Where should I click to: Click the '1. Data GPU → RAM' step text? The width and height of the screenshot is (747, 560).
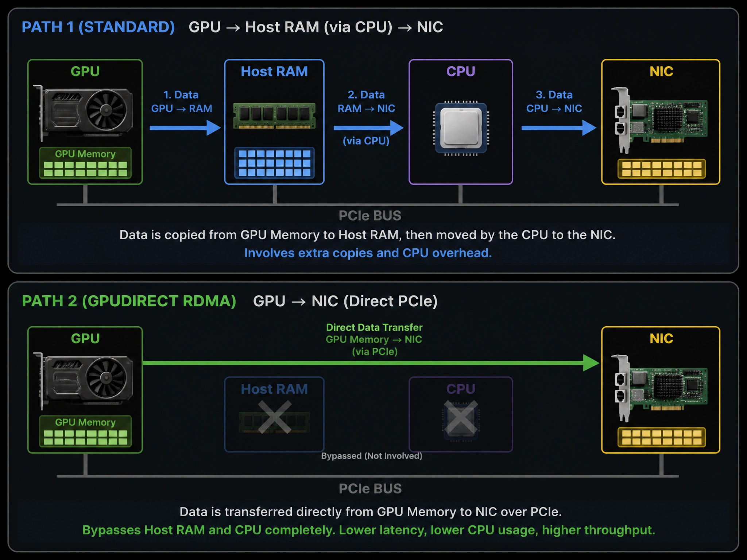coord(182,102)
